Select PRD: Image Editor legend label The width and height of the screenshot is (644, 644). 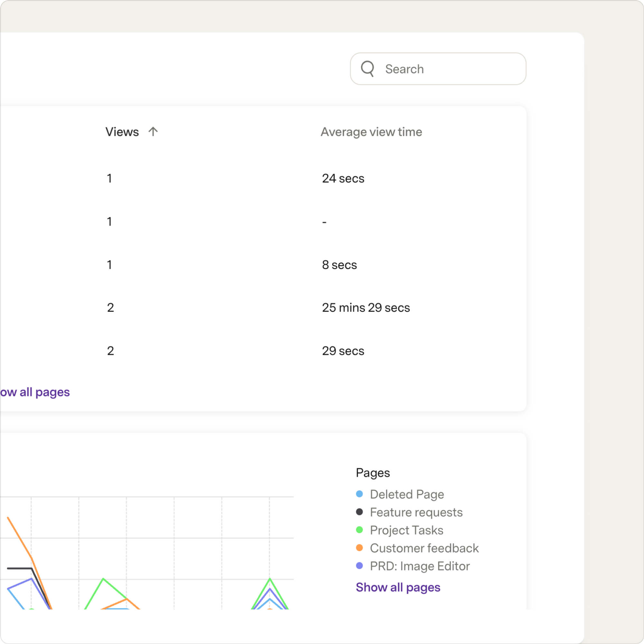[x=420, y=566]
